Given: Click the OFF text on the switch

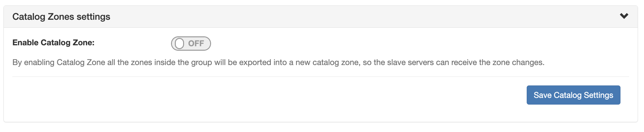Looking at the screenshot, I should click(x=196, y=44).
